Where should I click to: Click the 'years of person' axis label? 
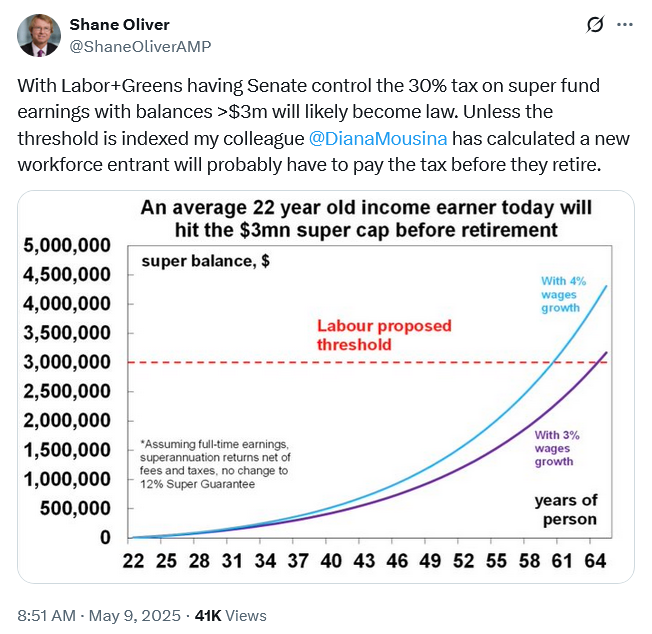tap(566, 509)
